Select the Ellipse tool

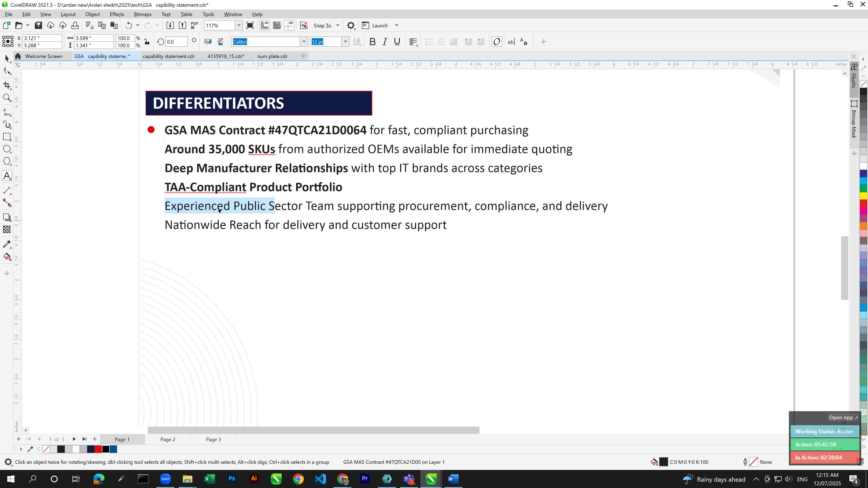(x=7, y=149)
